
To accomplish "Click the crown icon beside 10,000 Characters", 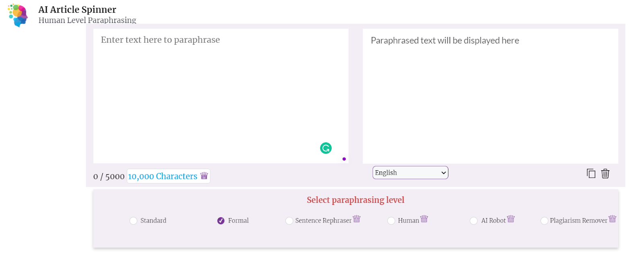I will tap(204, 175).
